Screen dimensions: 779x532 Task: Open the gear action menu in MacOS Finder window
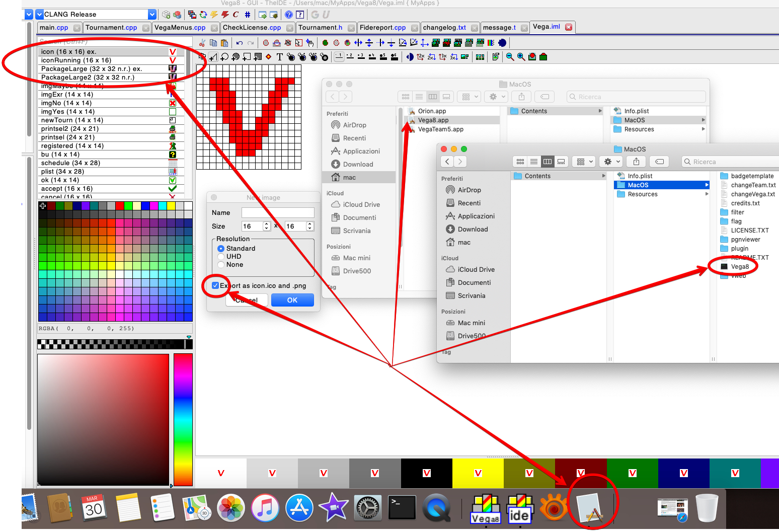[611, 162]
